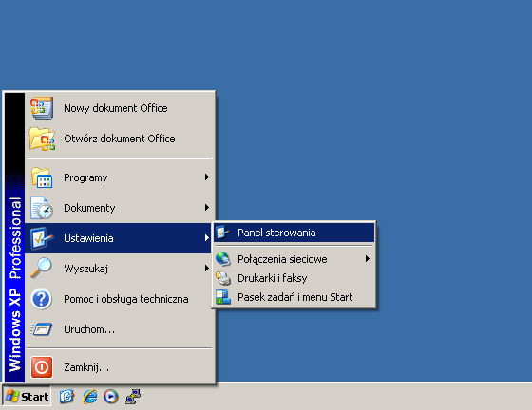This screenshot has width=532, height=410.
Task: Expand the Dokumenty submenu arrow
Action: pyautogui.click(x=207, y=207)
